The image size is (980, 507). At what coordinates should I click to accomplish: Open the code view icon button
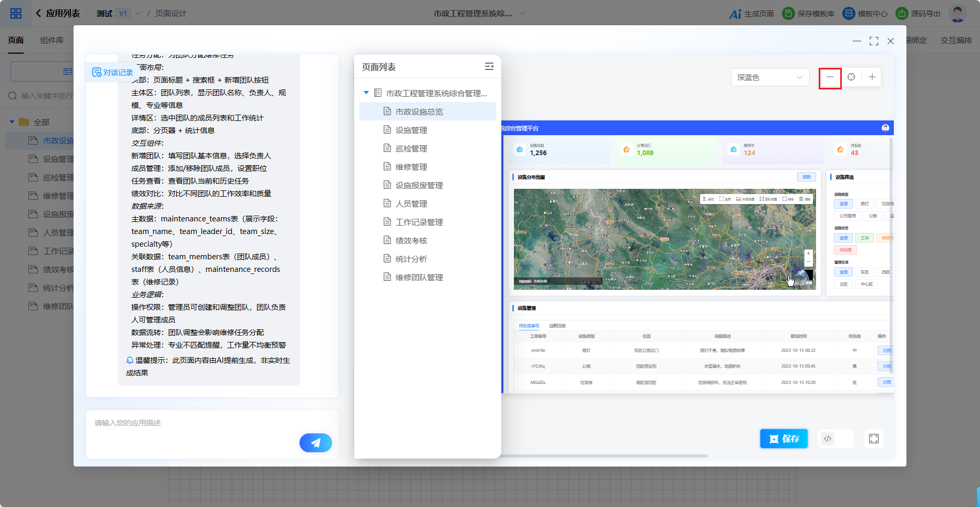(x=828, y=439)
